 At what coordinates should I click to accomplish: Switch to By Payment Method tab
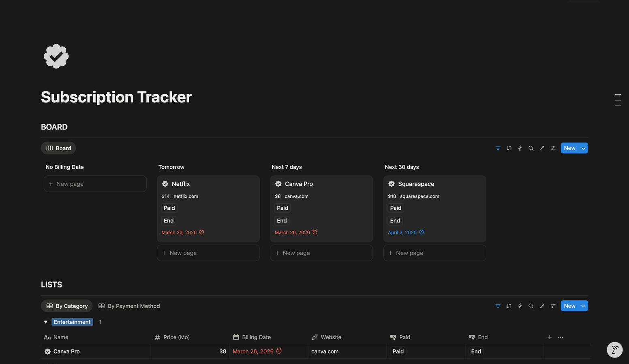coord(129,306)
